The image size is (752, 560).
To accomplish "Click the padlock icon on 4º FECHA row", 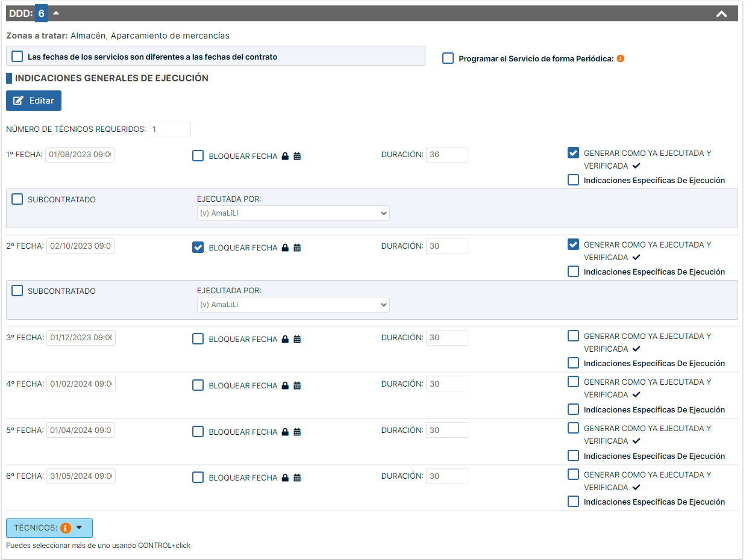I will (285, 386).
